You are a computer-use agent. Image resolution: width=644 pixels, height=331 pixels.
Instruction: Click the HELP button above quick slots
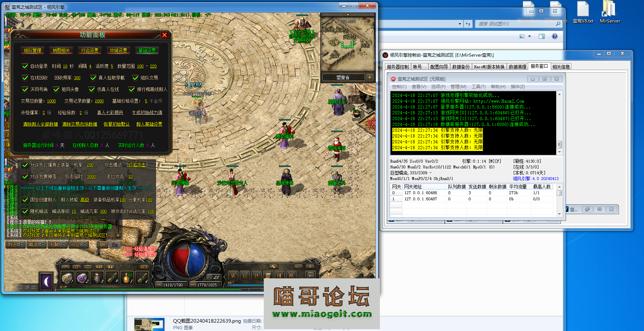tap(144, 267)
